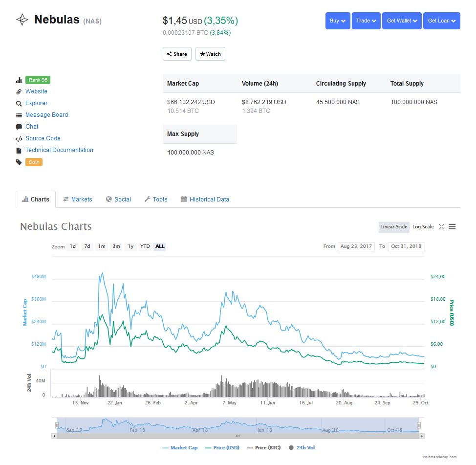Click the chain link icon beside Website
Screen dimensions: 476x465
[19, 92]
